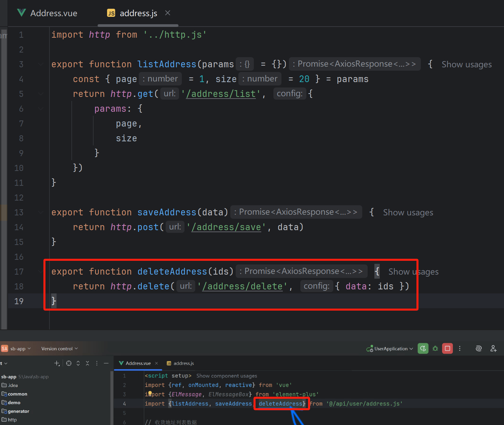Collapse the params block fold at line 6

(x=41, y=109)
